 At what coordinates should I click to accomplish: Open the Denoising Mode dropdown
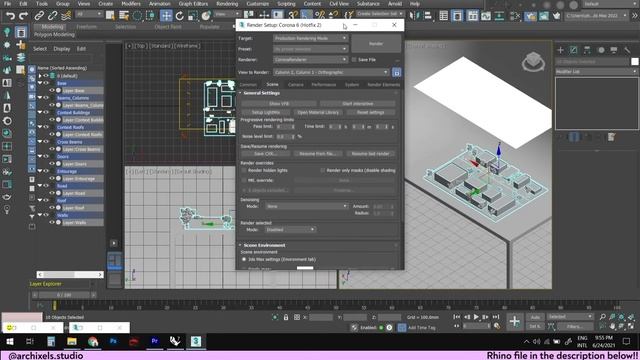click(306, 207)
